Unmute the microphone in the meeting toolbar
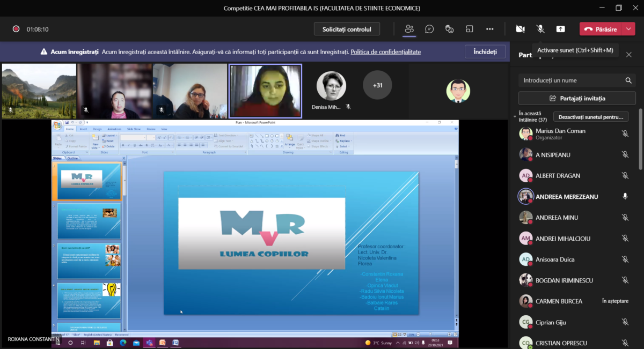This screenshot has height=349, width=644. [x=540, y=29]
